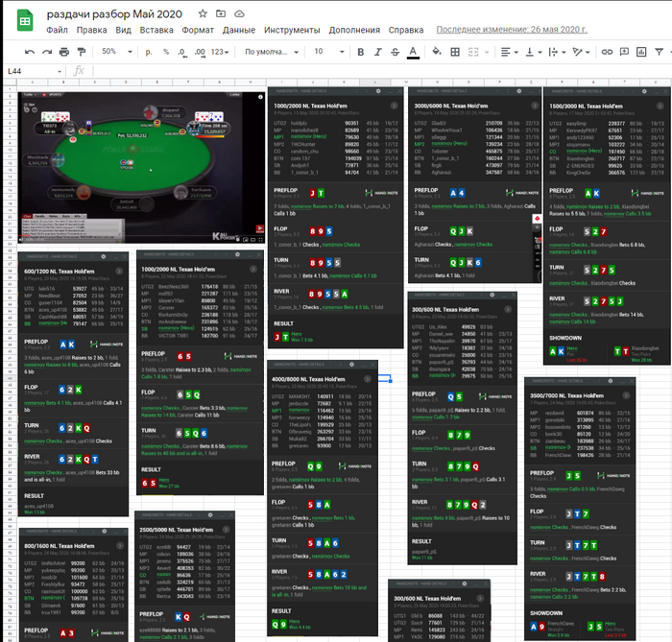The image size is (672, 642).
Task: Open the Формат menu
Action: (x=198, y=30)
